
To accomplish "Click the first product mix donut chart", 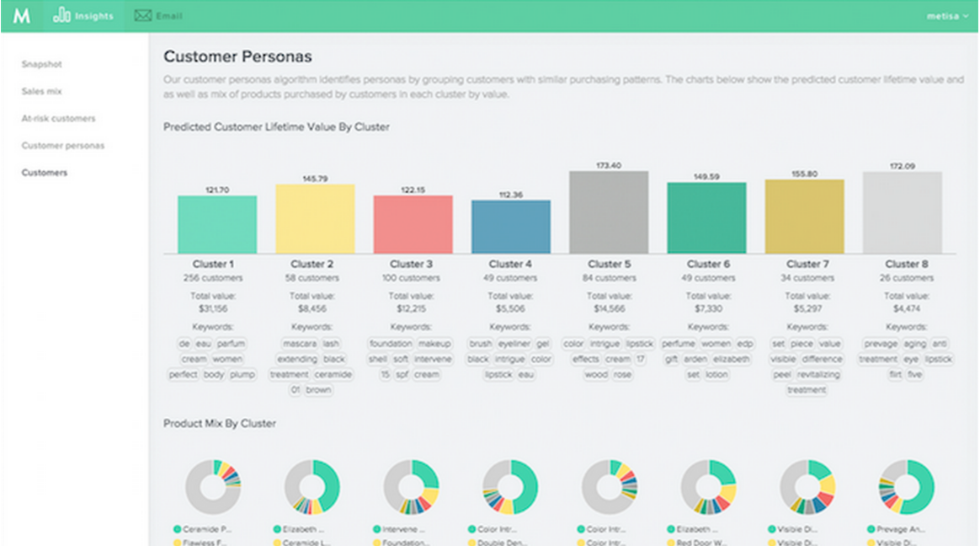I will (x=214, y=487).
